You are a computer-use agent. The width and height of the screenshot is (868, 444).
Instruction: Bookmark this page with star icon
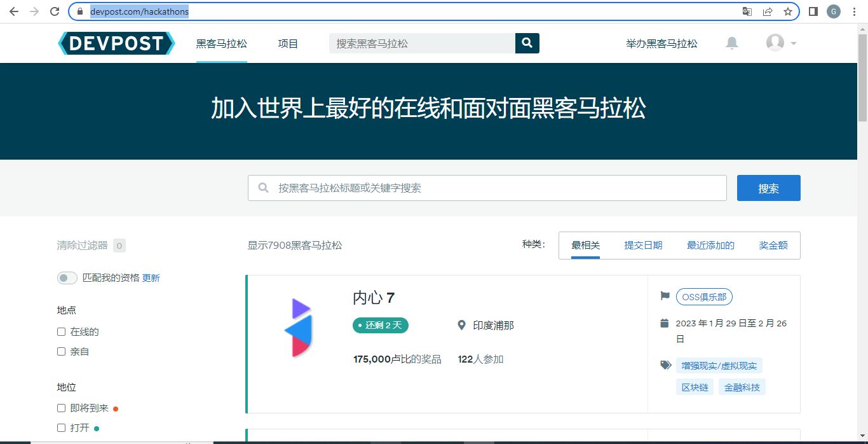(788, 11)
